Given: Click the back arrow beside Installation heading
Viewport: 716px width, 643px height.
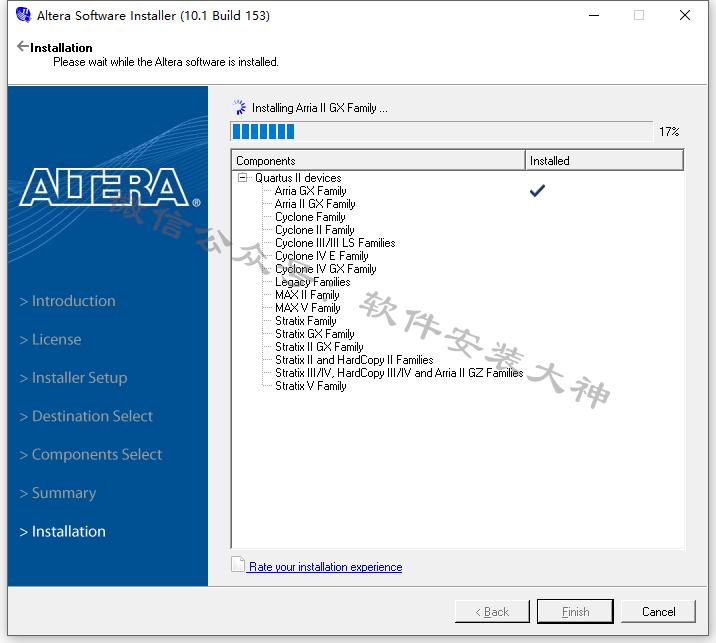Looking at the screenshot, I should click(22, 46).
